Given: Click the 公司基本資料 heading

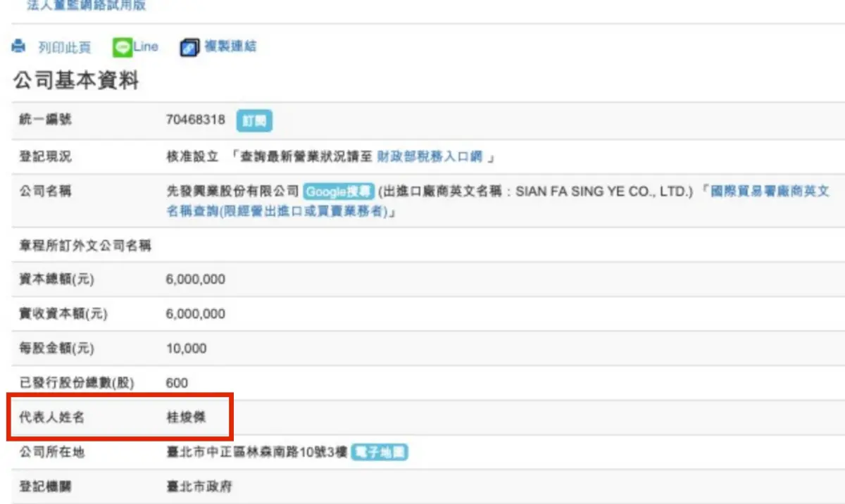Looking at the screenshot, I should pos(75,81).
